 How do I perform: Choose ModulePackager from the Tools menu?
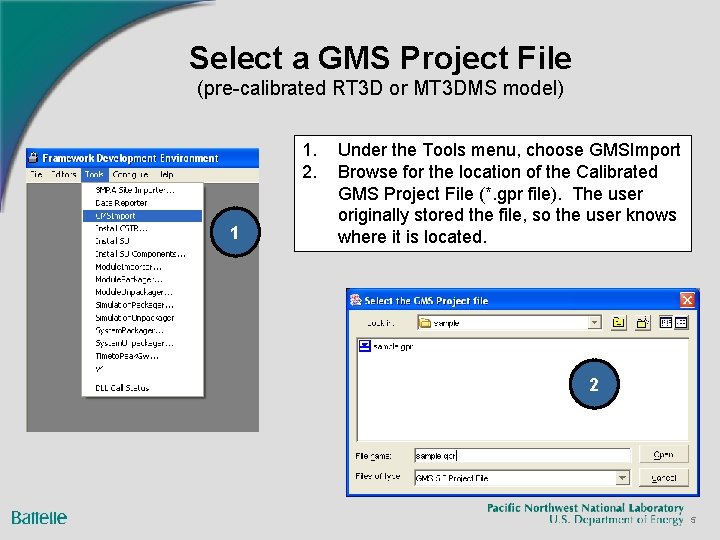(x=142, y=279)
